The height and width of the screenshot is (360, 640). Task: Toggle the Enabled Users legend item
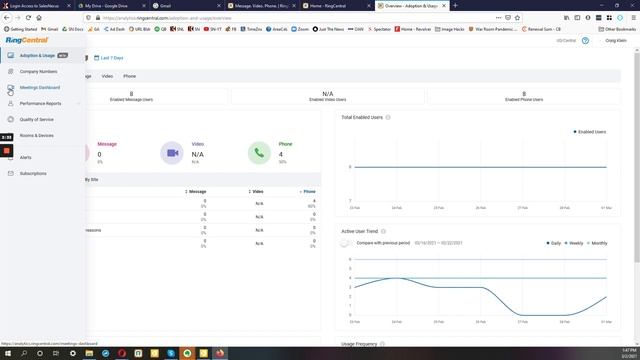pos(589,132)
